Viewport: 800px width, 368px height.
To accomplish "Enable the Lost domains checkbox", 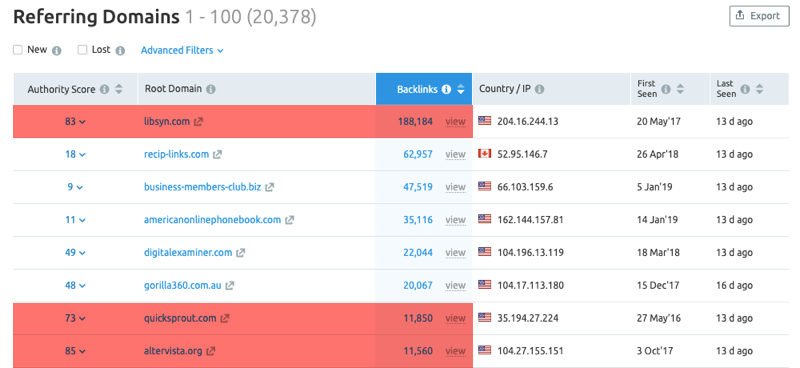I will [82, 50].
